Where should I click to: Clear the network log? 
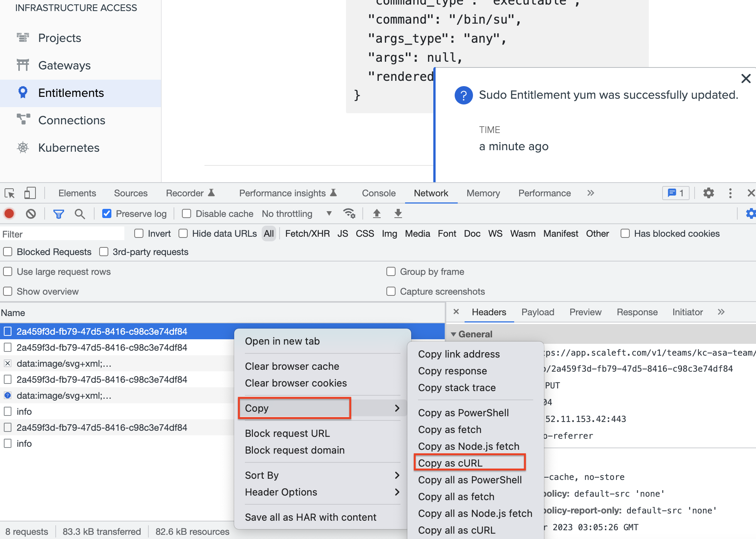[x=31, y=213]
